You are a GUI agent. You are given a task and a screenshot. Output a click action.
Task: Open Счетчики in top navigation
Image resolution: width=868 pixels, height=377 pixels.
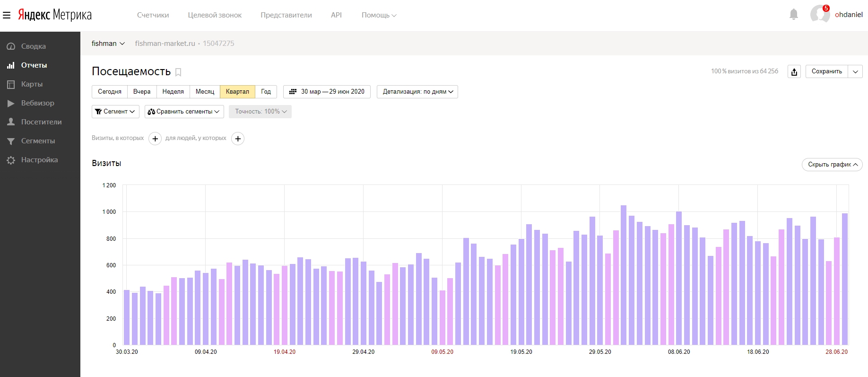click(153, 15)
